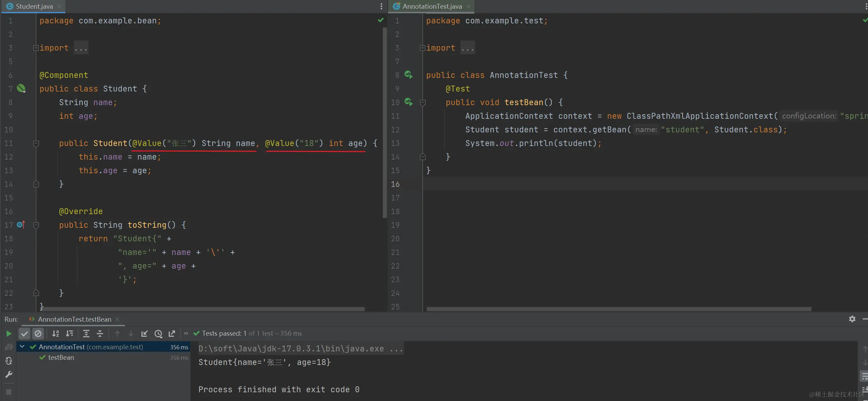868x401 pixels.
Task: Run the AnnotationTest class gutter icon
Action: coord(408,75)
